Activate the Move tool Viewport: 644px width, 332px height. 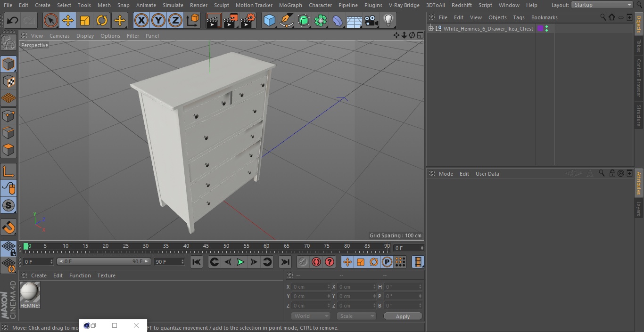(68, 21)
